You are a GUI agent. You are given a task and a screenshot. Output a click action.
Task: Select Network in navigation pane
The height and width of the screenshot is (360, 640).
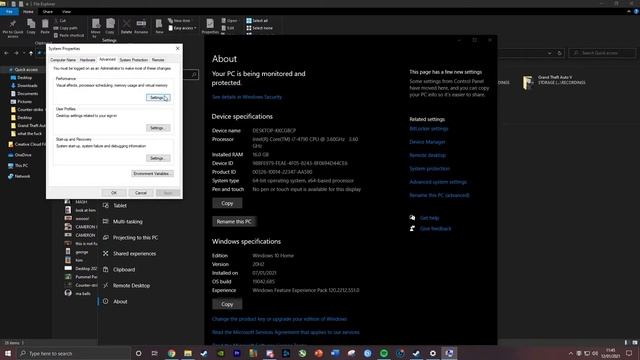[x=19, y=176]
